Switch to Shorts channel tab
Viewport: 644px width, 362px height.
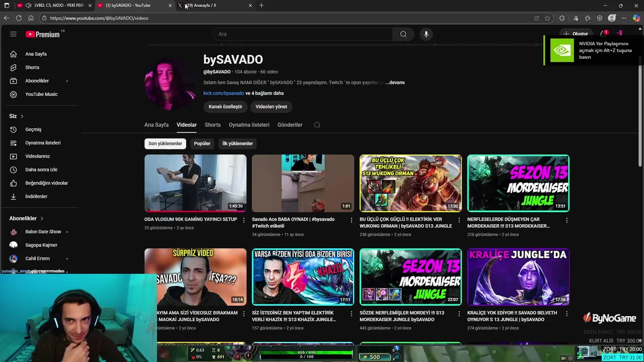point(213,125)
